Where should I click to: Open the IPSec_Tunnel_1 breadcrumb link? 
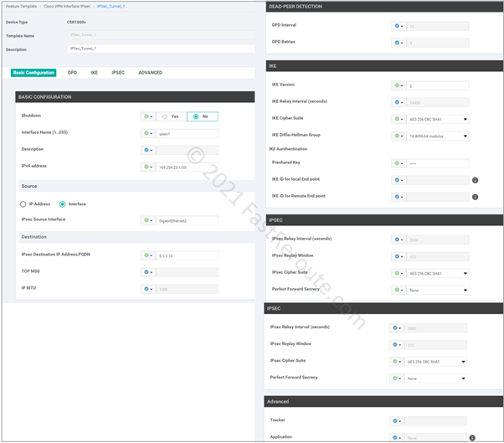pos(111,6)
